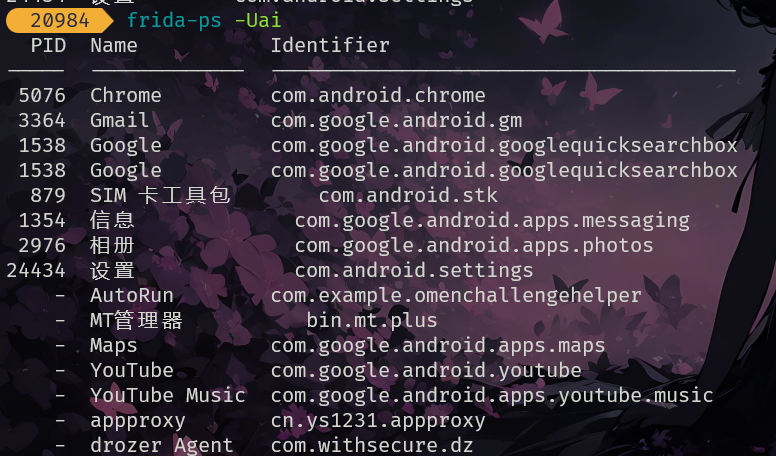Click the "drozer Agent" app name
Image resolution: width=776 pixels, height=456 pixels.
pyautogui.click(x=162, y=447)
